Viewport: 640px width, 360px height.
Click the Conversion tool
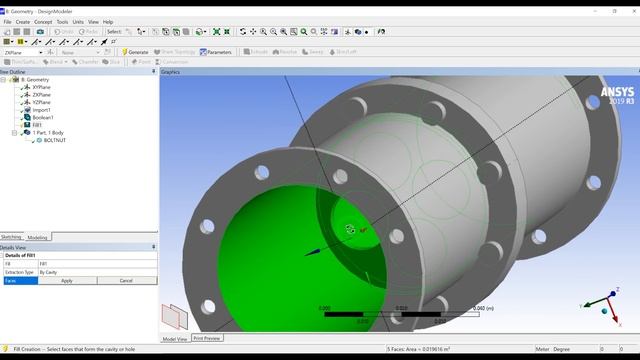click(171, 62)
